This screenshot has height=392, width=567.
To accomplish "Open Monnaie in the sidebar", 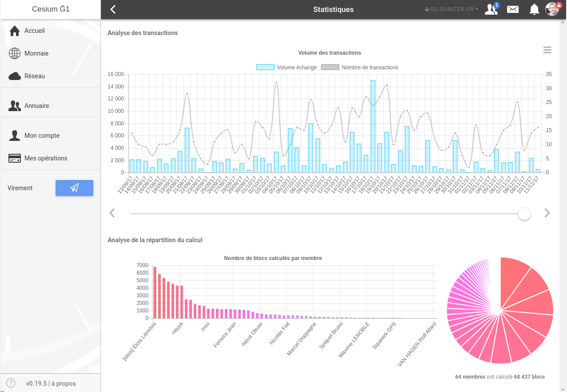I will pos(36,53).
